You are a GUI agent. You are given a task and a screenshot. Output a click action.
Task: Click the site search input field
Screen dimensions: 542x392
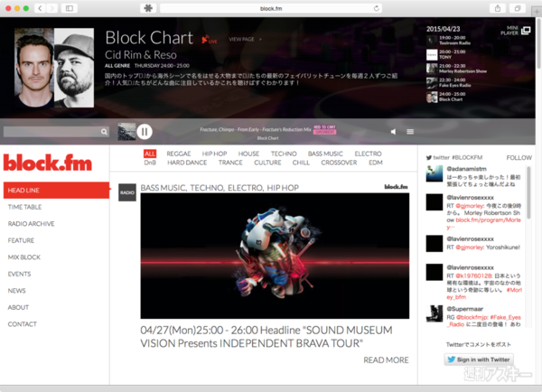point(51,132)
